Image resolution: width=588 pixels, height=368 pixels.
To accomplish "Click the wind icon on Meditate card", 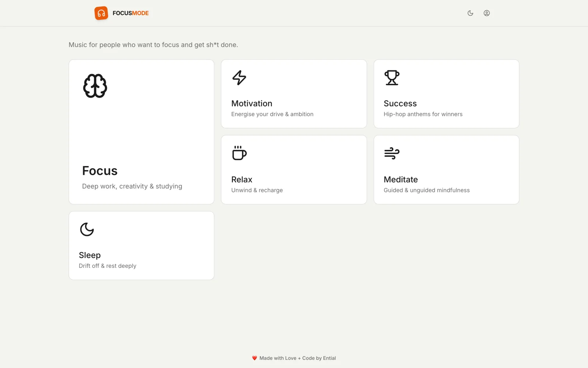I will point(392,153).
